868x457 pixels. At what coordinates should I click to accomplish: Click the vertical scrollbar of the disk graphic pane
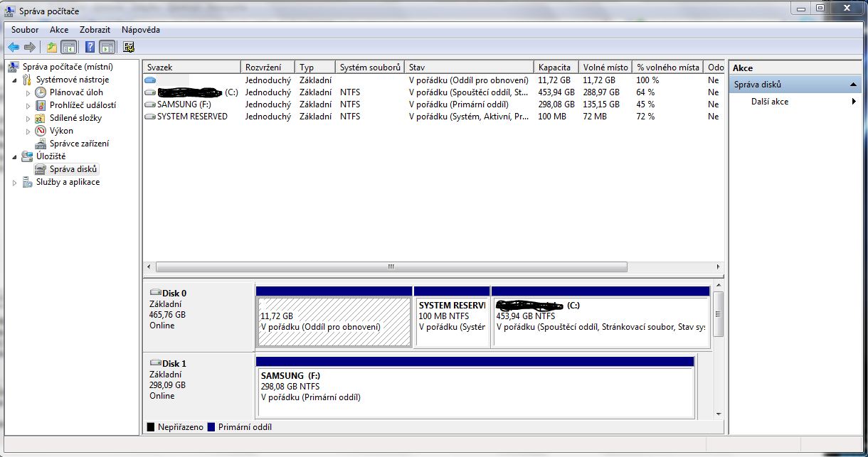click(x=719, y=314)
